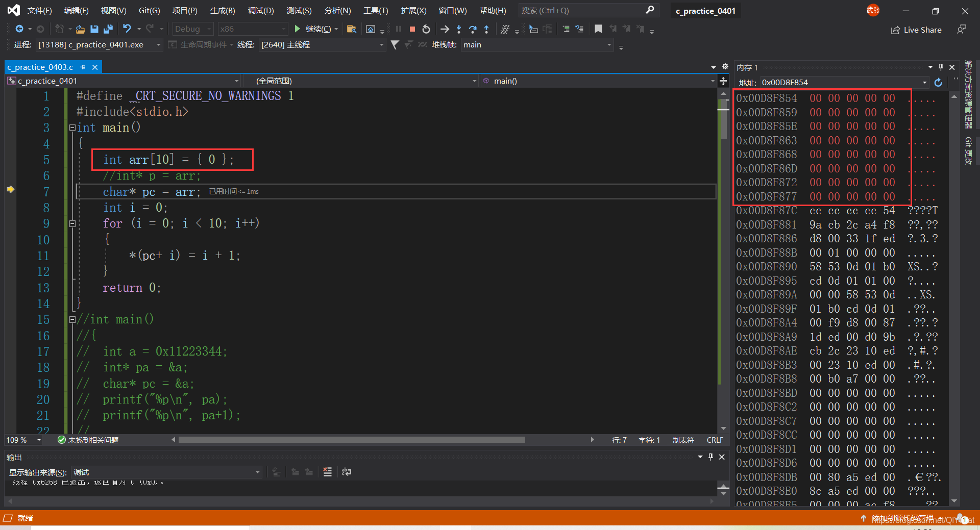The image size is (980, 530).
Task: Click the filter threads funnel icon
Action: click(395, 45)
